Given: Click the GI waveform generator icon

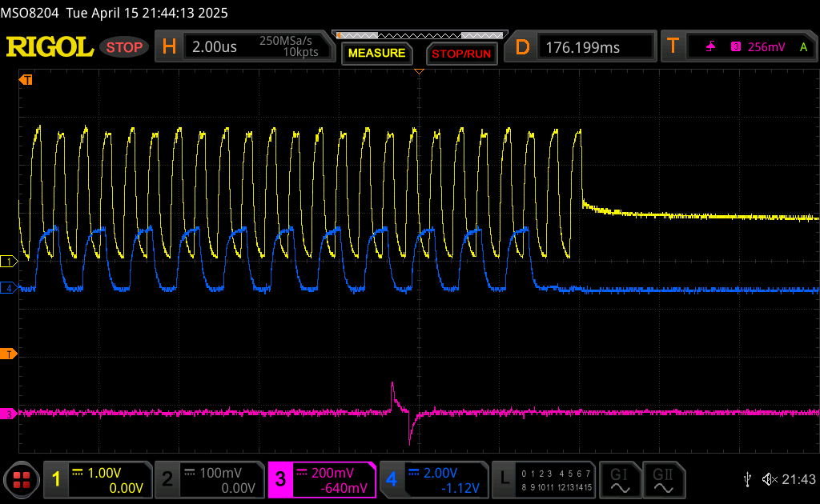Looking at the screenshot, I should pos(620,479).
